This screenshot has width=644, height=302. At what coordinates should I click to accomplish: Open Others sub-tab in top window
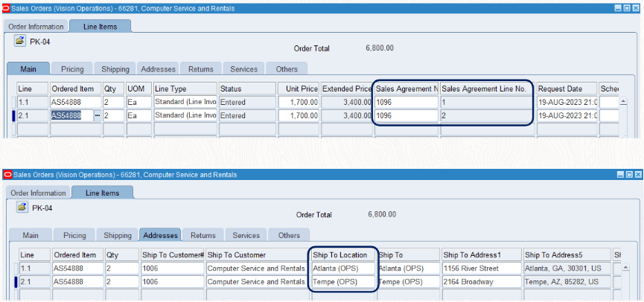pyautogui.click(x=287, y=69)
